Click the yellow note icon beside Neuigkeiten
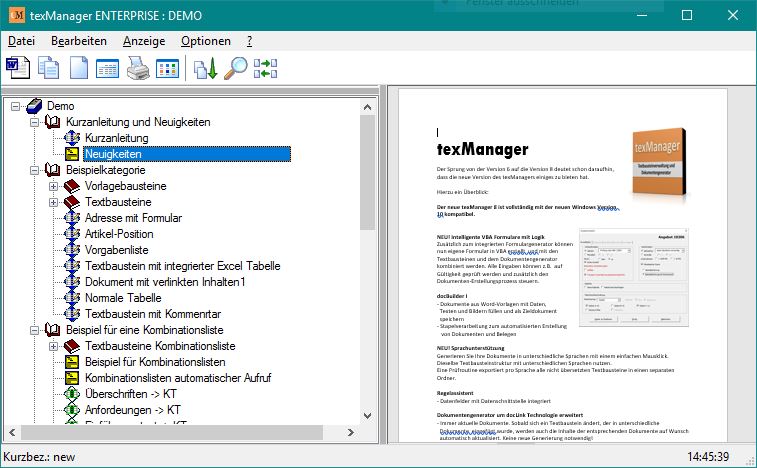757x468 pixels. pyautogui.click(x=72, y=154)
